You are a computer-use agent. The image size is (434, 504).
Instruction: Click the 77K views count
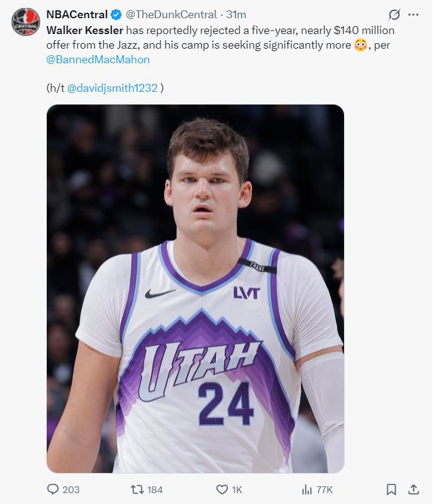(x=325, y=489)
